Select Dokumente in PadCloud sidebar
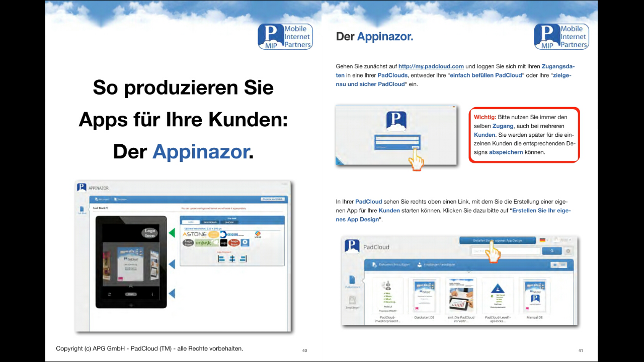Image resolution: width=644 pixels, height=362 pixels. (x=352, y=282)
